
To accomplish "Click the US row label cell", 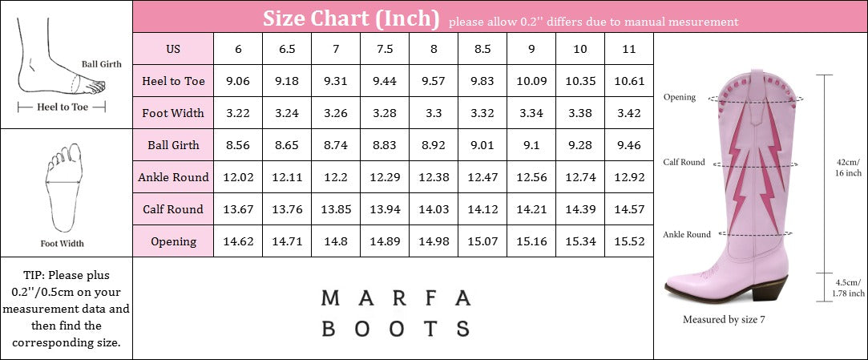I will pos(172,49).
